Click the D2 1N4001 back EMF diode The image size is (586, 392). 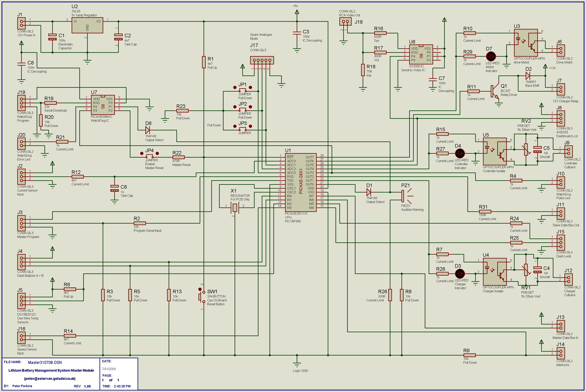point(528,76)
